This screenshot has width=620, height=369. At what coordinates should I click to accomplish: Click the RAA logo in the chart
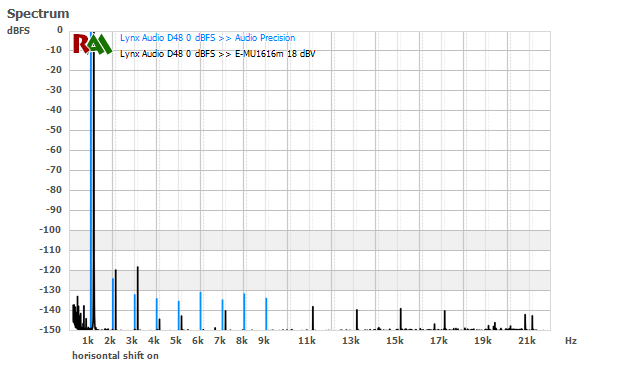(92, 44)
